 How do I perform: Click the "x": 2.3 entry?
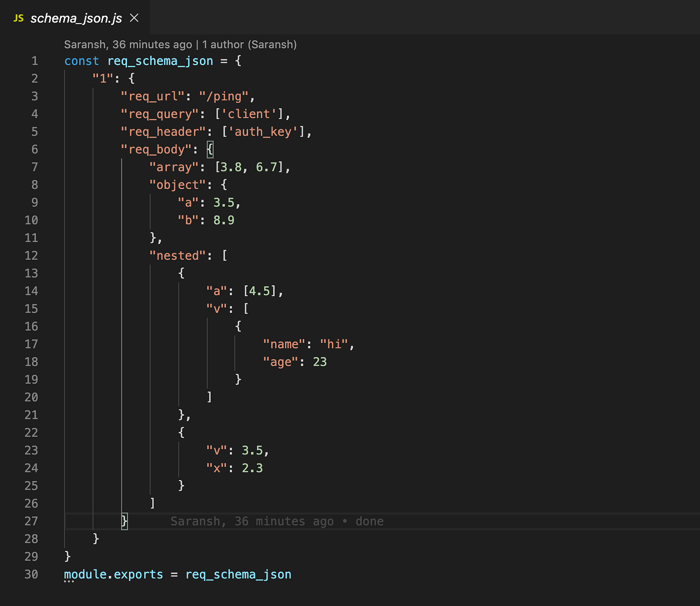click(235, 468)
